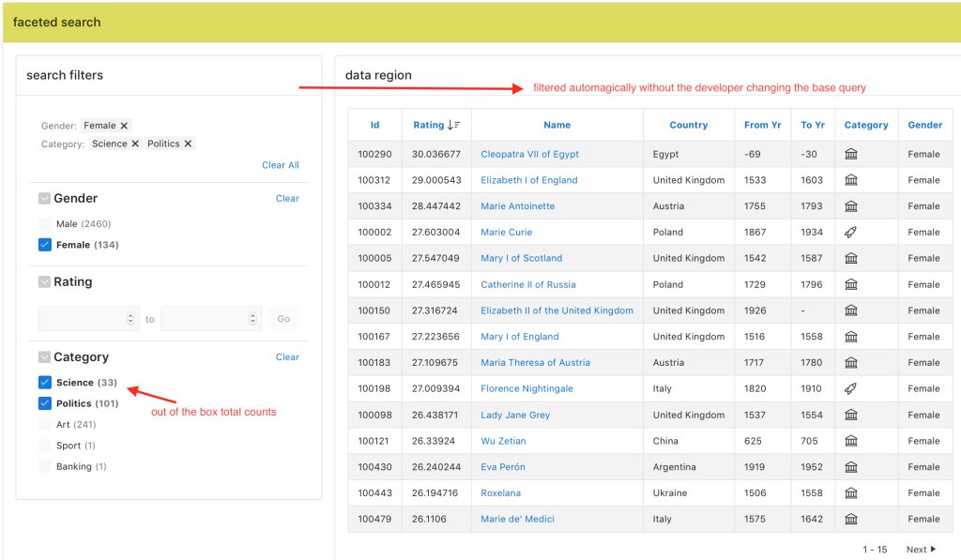Screen dimensions: 961x560
Task: Collapse the Category filter section
Action: (44, 356)
